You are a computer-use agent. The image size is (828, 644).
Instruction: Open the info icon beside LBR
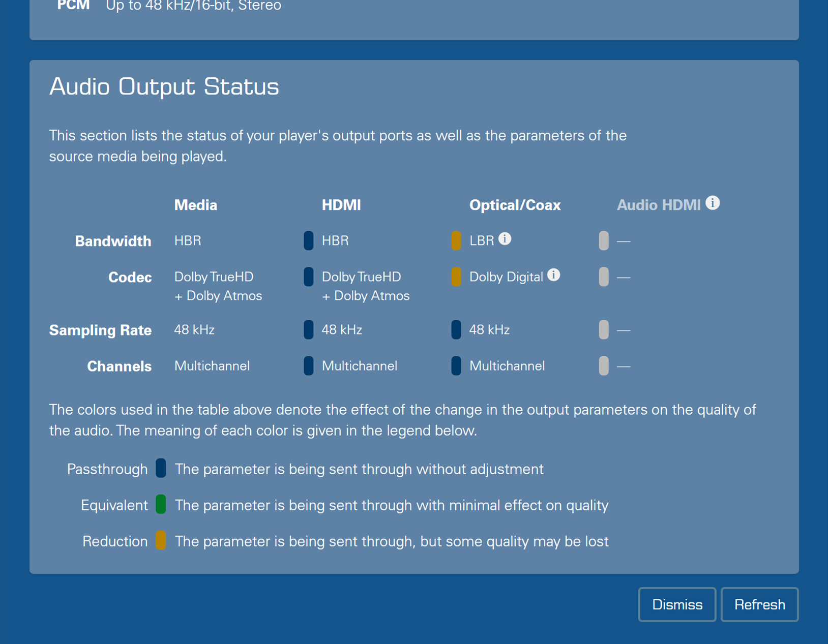click(x=505, y=238)
